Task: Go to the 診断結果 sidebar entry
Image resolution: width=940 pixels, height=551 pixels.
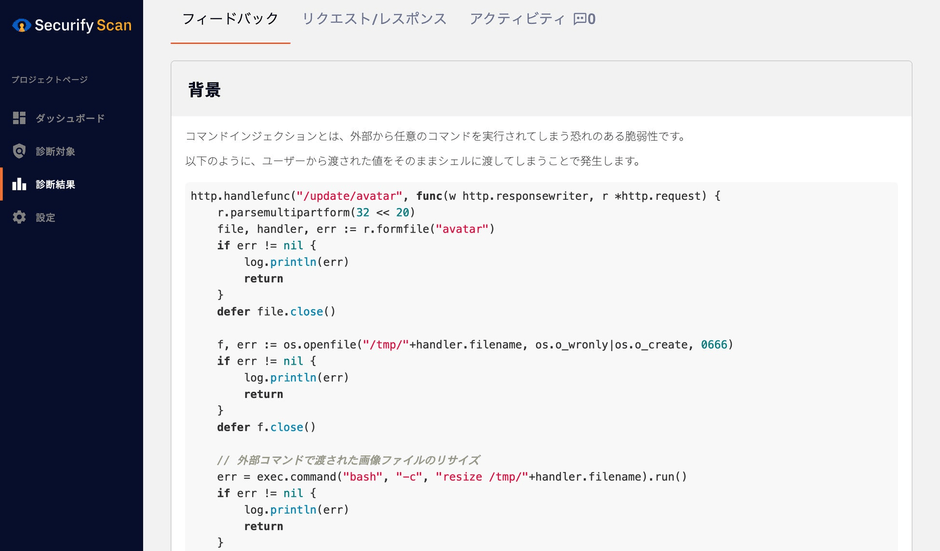Action: 55,184
